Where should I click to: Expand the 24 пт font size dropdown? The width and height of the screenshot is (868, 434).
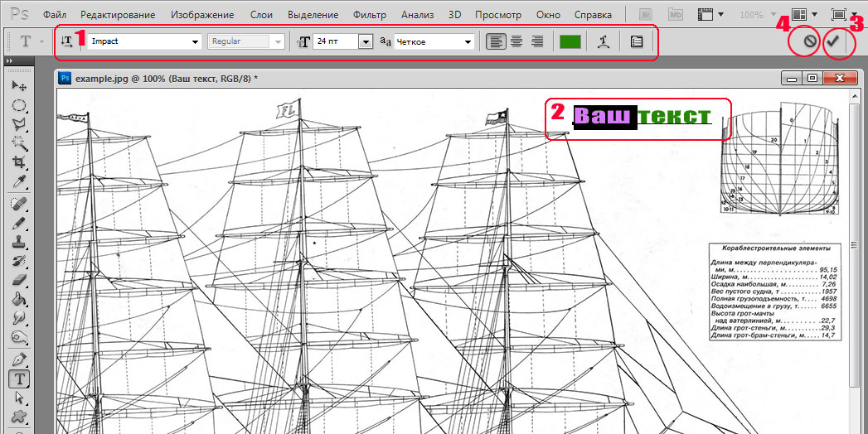coord(366,41)
